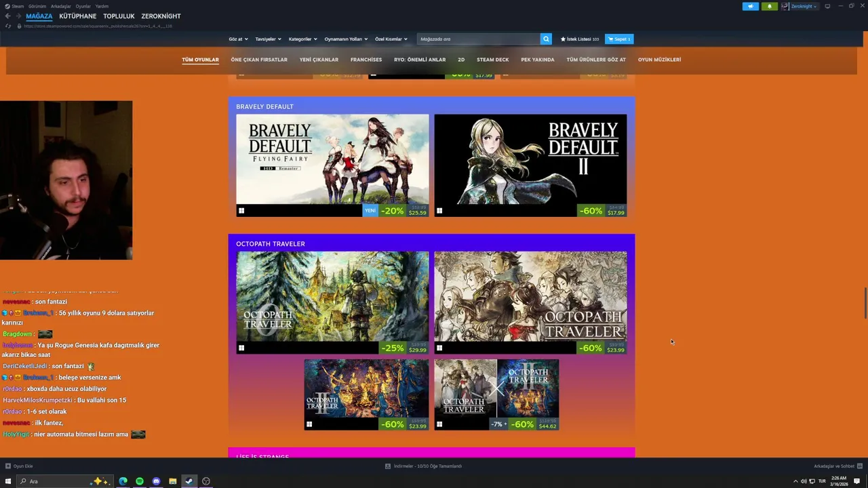Open the ZEROKNIGHT profile tab
The image size is (868, 488).
coord(161,16)
